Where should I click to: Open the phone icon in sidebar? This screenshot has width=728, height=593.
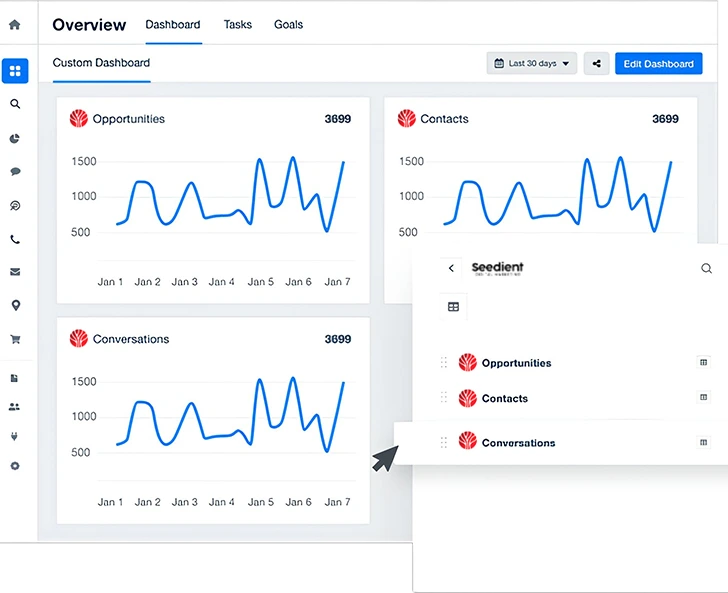pos(15,240)
